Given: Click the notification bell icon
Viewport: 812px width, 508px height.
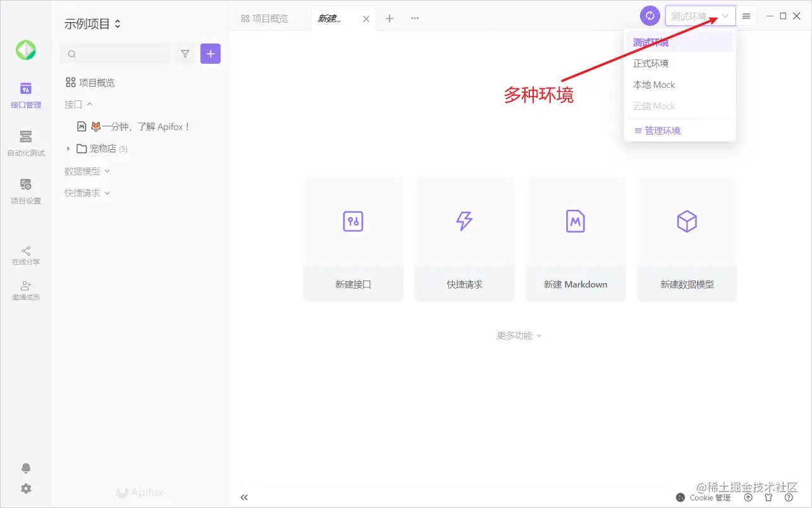Looking at the screenshot, I should tap(25, 468).
